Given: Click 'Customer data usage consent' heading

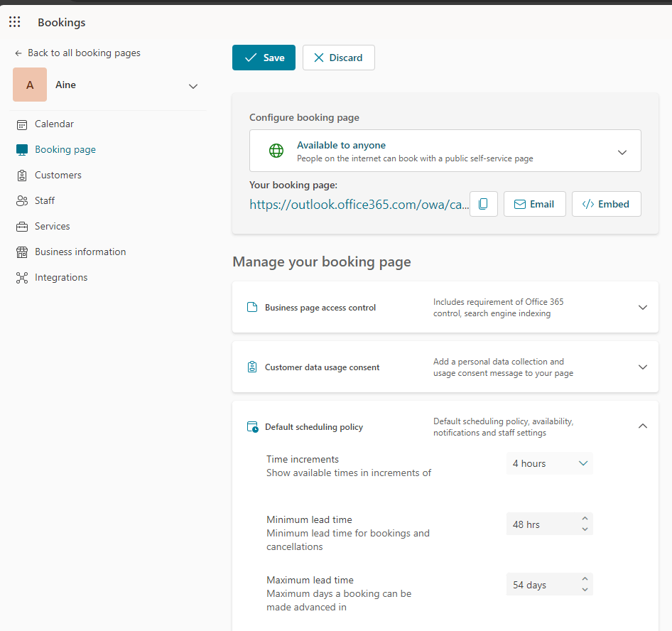Looking at the screenshot, I should click(x=322, y=367).
